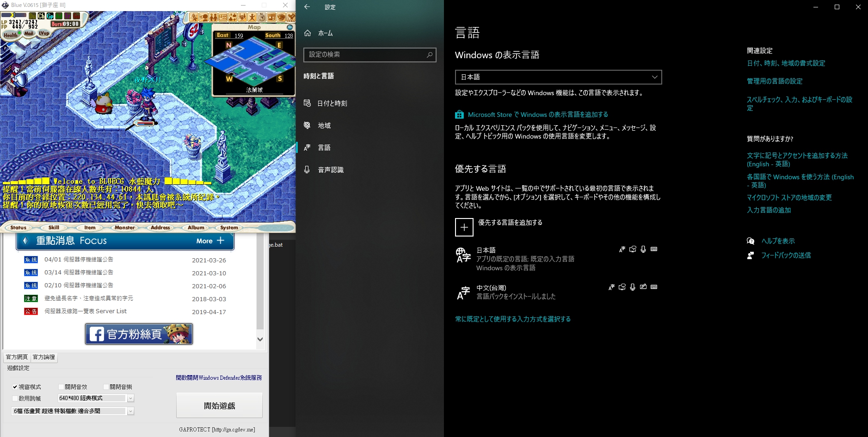Open the Monster tab in game menu bar

(124, 227)
